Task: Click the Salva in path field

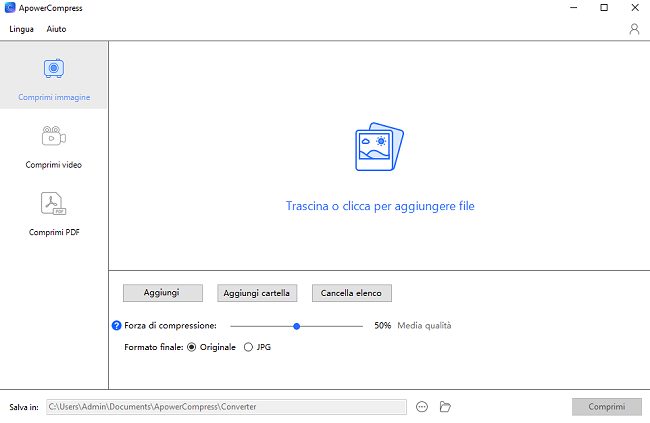Action: click(x=225, y=407)
